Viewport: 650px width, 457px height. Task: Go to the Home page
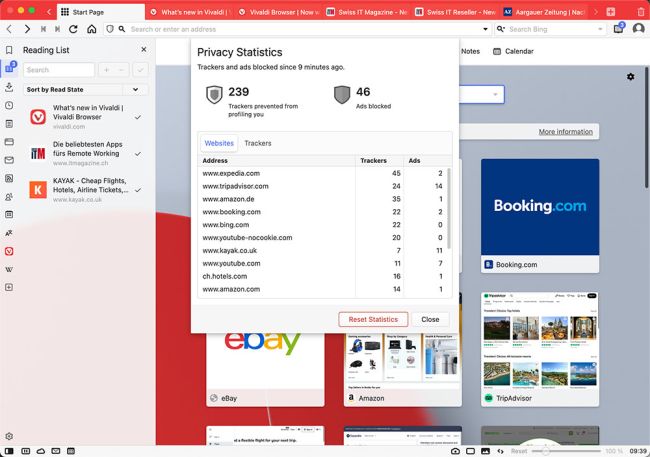click(92, 29)
